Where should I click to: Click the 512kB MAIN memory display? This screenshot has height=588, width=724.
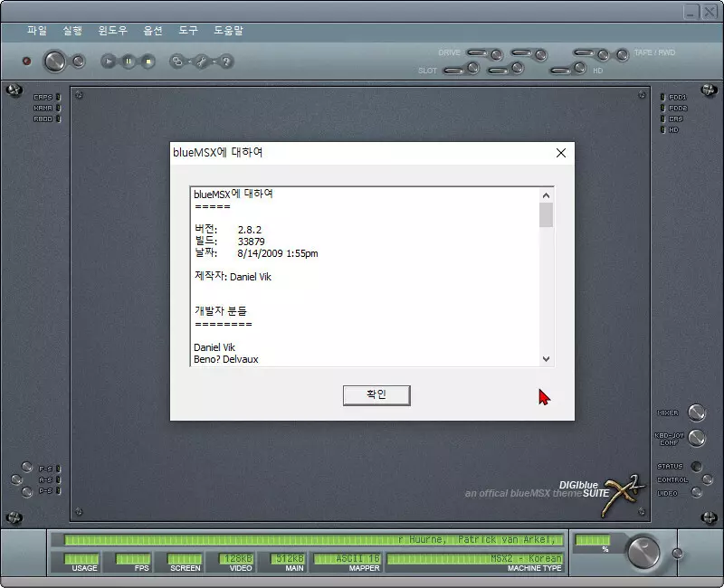[287, 558]
